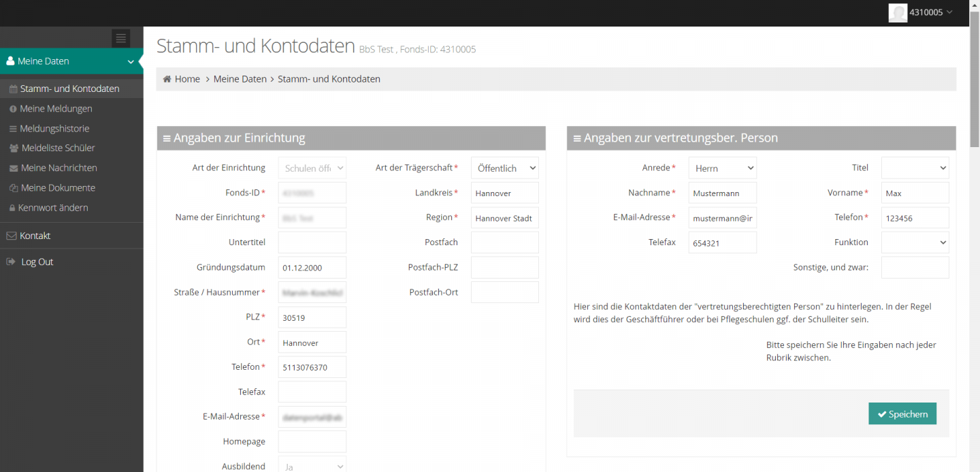Click the user icon beside Meine Daten
This screenshot has height=472, width=980.
pos(10,61)
